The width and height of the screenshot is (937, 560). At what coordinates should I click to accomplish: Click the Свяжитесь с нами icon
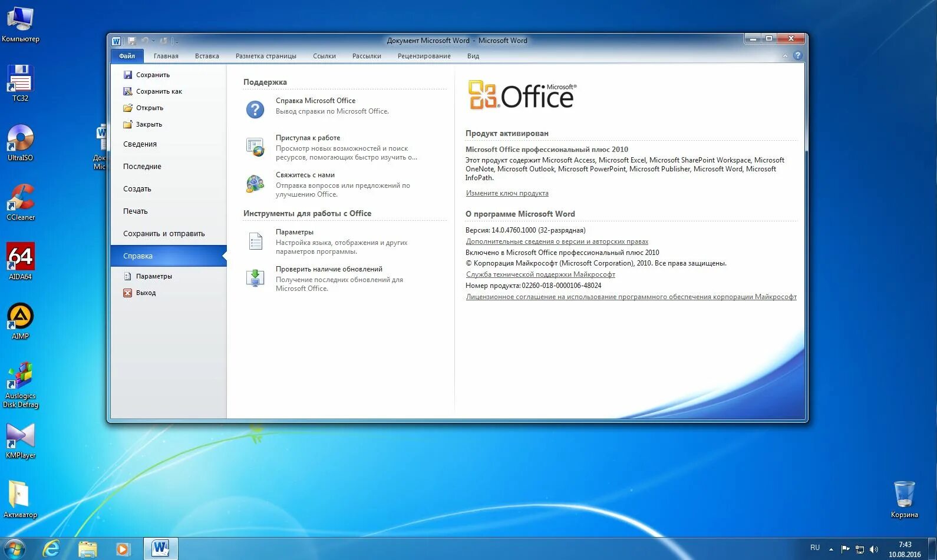tap(255, 184)
